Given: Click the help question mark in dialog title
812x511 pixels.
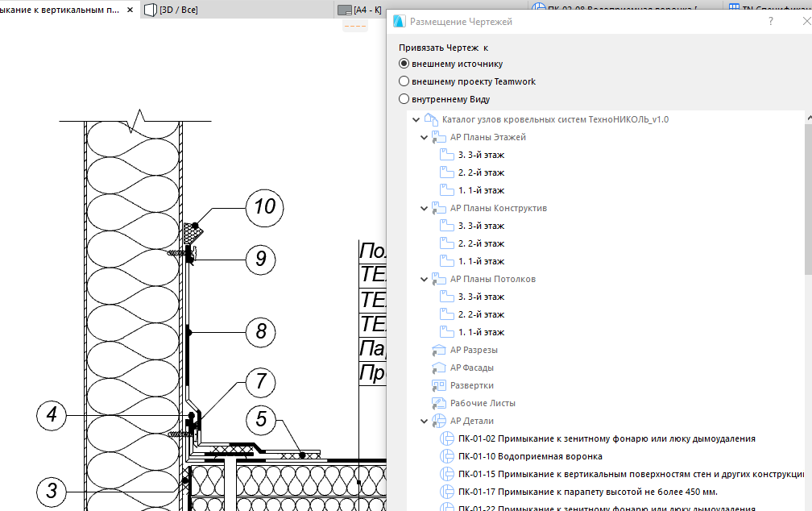Looking at the screenshot, I should tap(772, 22).
